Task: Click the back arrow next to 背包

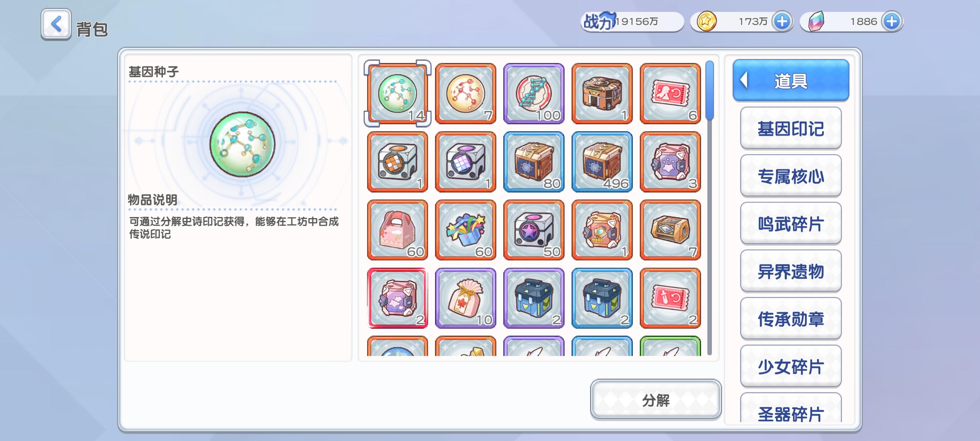Action: pos(56,24)
